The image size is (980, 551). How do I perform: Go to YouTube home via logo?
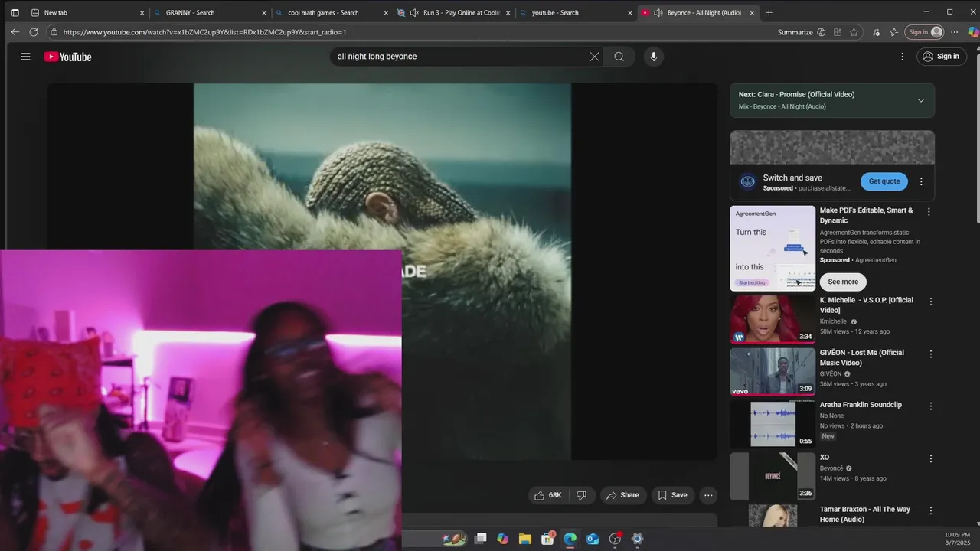pos(67,57)
